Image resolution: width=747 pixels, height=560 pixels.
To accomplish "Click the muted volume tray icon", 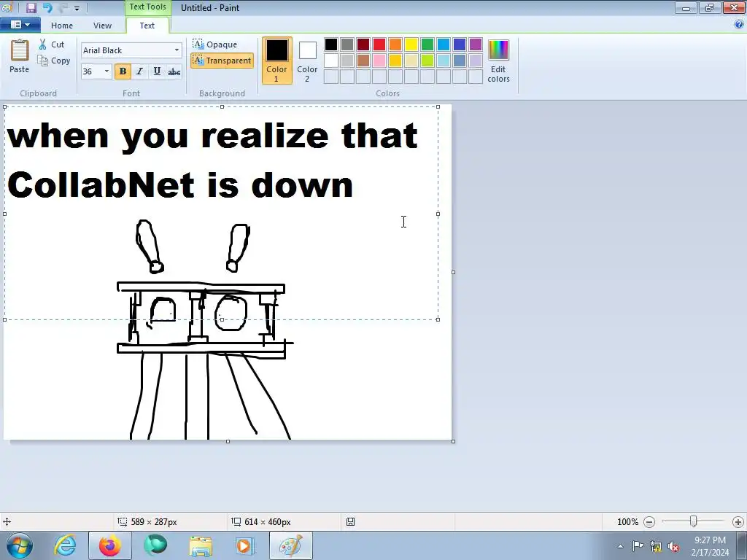I will tap(673, 547).
